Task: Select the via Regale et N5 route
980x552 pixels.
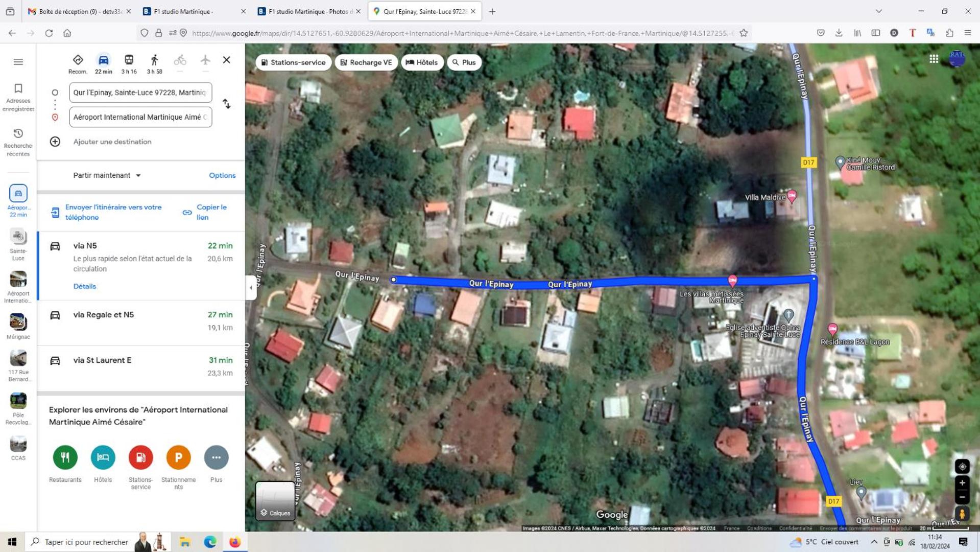Action: tap(141, 321)
